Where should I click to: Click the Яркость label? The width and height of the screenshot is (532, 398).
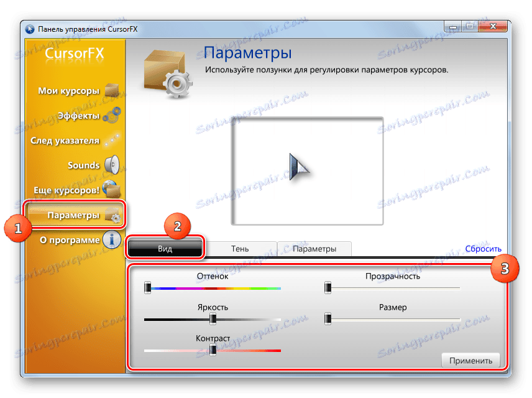click(213, 307)
